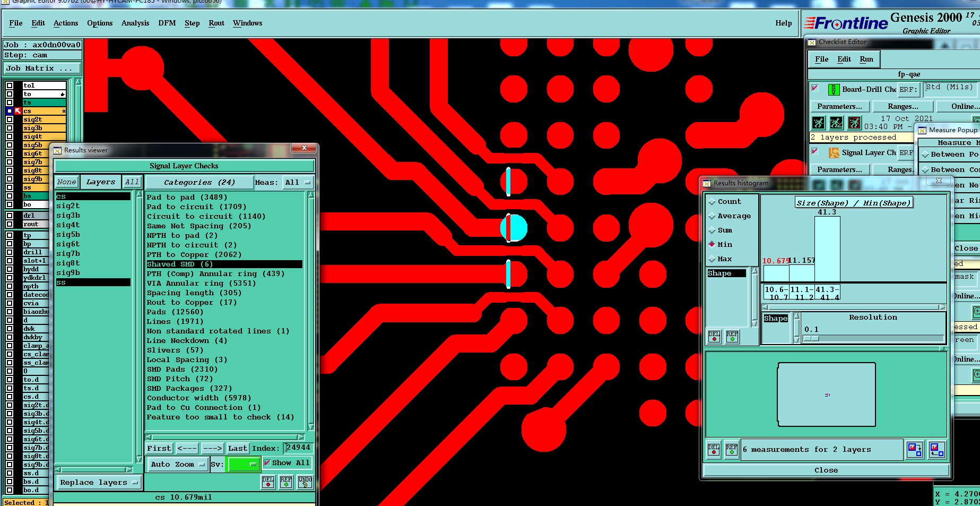Screen dimensions: 980x506
Task: Click the histogram horizontal scrollbar
Action: [854, 307]
